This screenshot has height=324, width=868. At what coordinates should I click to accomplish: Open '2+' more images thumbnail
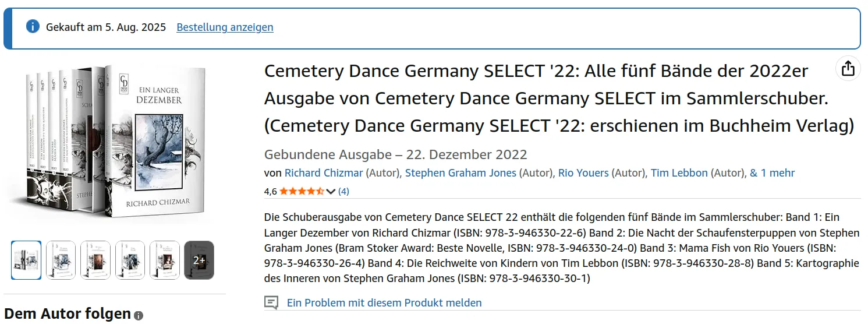[x=199, y=260]
